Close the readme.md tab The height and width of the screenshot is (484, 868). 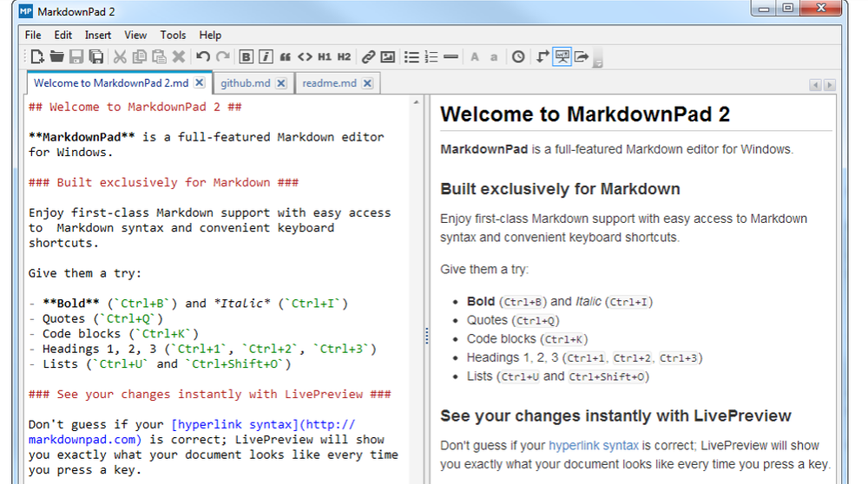367,83
